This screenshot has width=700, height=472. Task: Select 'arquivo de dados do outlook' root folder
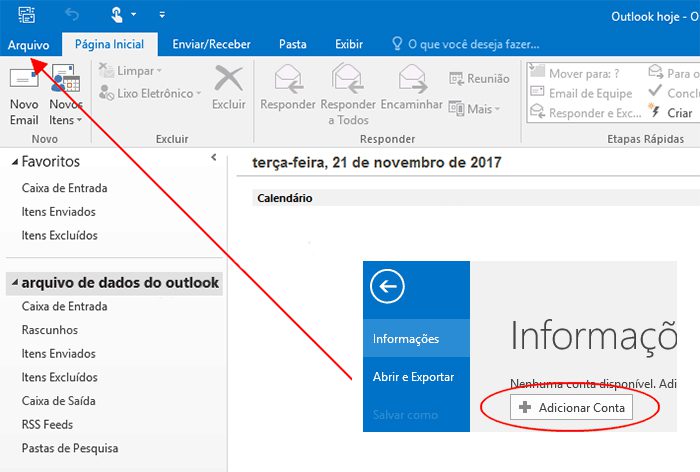pyautogui.click(x=120, y=283)
